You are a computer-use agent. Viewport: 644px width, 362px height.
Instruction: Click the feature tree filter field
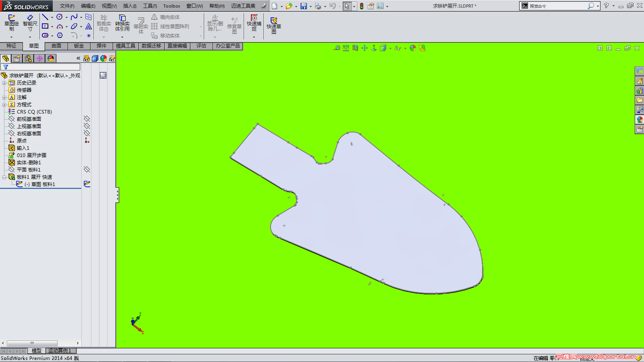click(x=40, y=67)
